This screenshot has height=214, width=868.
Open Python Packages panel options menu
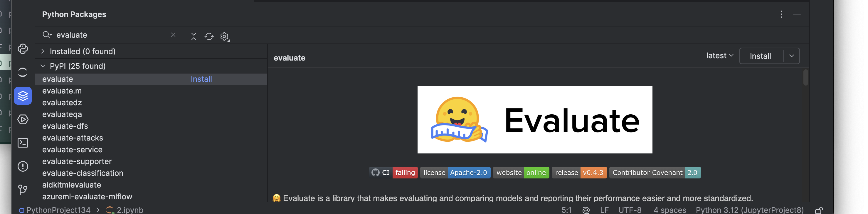click(781, 14)
